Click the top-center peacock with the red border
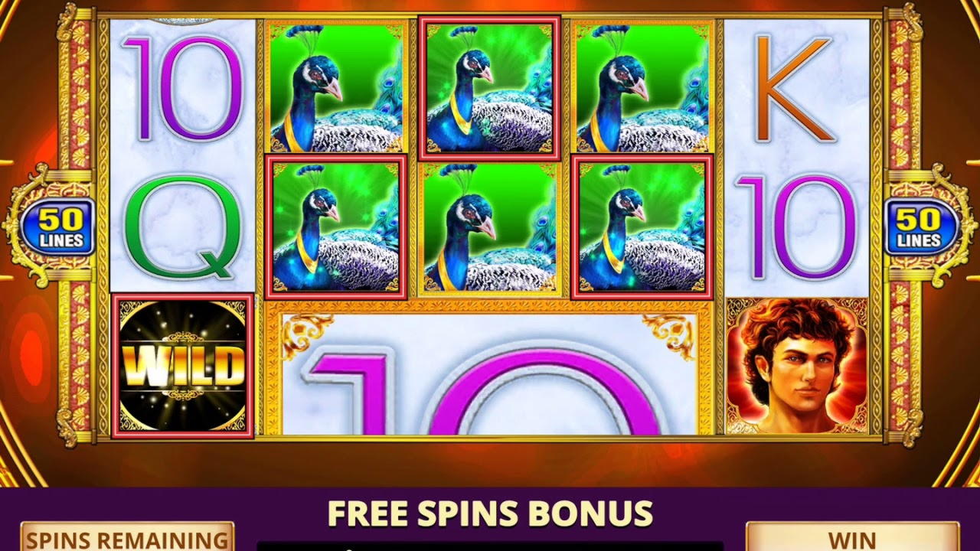The width and height of the screenshot is (980, 551). click(489, 88)
